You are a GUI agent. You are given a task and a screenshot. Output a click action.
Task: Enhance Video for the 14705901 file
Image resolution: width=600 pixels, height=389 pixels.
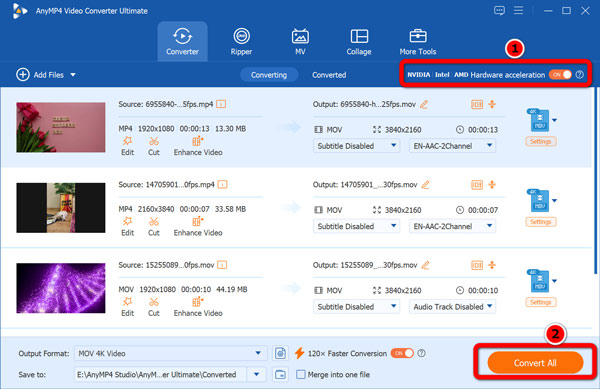pyautogui.click(x=198, y=226)
